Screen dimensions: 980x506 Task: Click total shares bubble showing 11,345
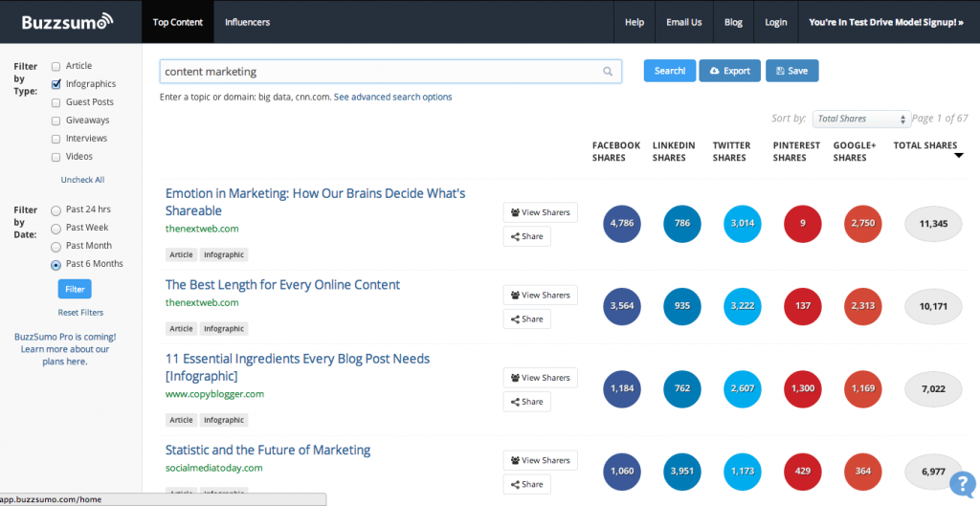pos(933,224)
